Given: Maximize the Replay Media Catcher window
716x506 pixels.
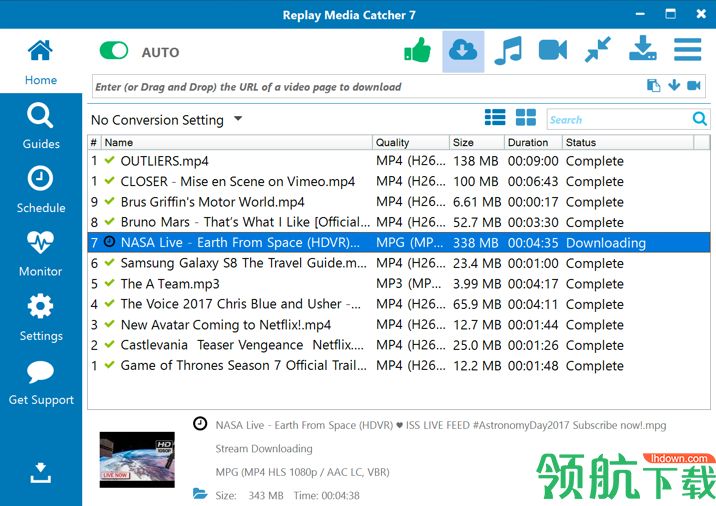Looking at the screenshot, I should click(670, 14).
